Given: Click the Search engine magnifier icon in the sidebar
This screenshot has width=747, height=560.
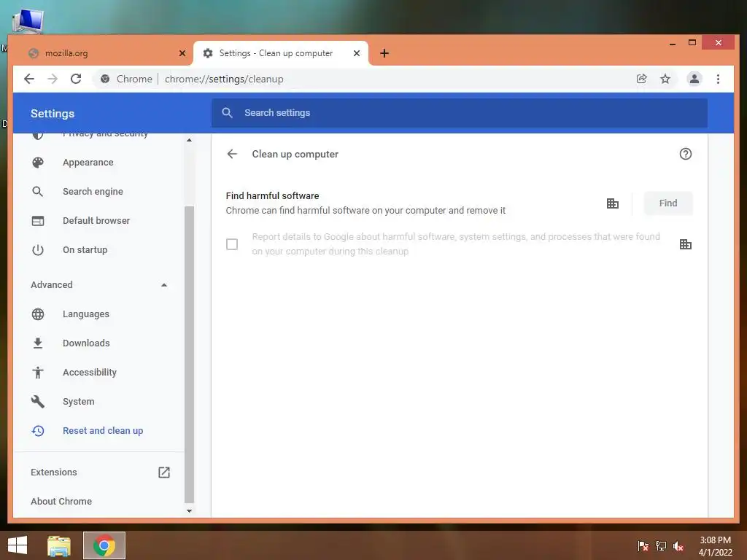Looking at the screenshot, I should [x=38, y=192].
